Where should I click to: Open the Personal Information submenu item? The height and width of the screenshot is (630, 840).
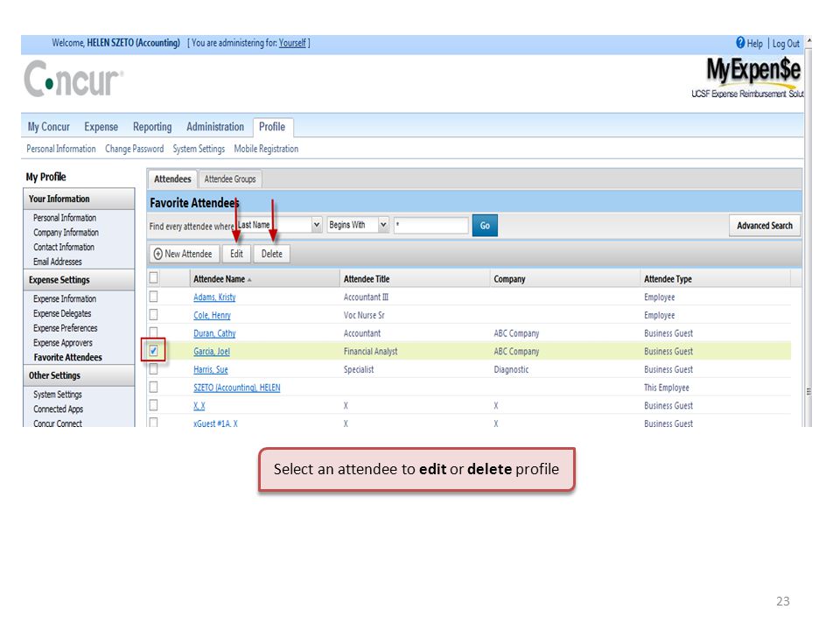tap(61, 149)
